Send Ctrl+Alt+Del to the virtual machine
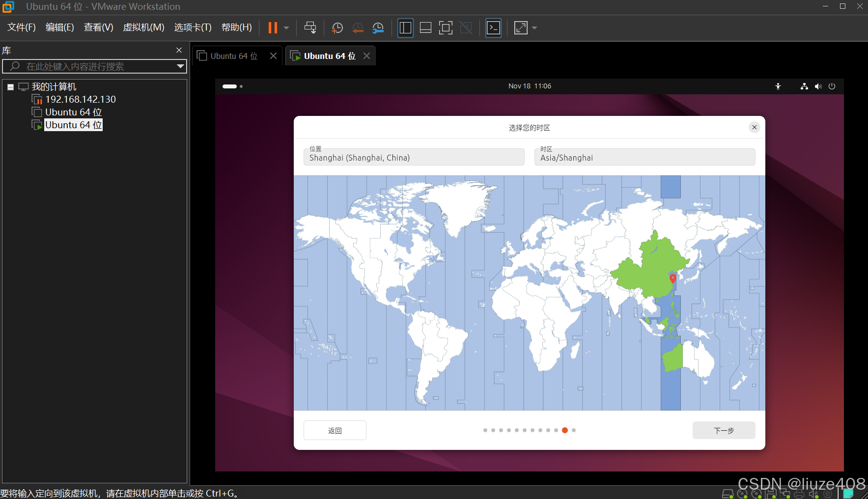Screen dimensions: 868x499 tap(310, 28)
